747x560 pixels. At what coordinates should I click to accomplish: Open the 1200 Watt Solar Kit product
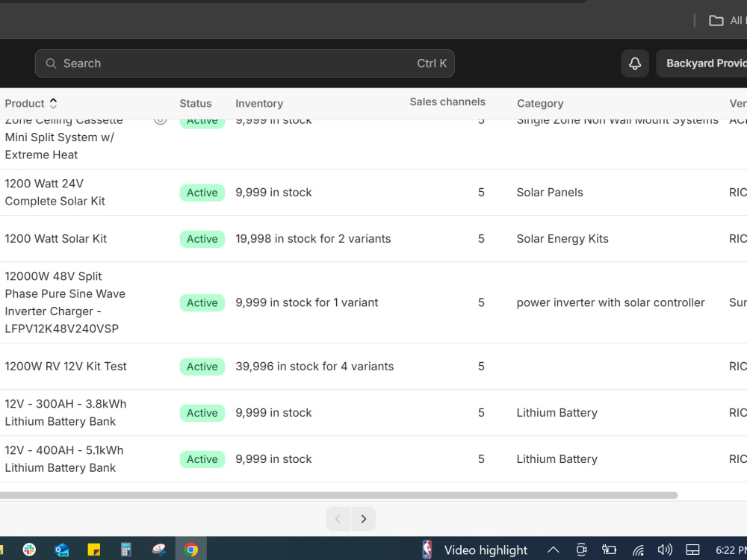(x=56, y=239)
